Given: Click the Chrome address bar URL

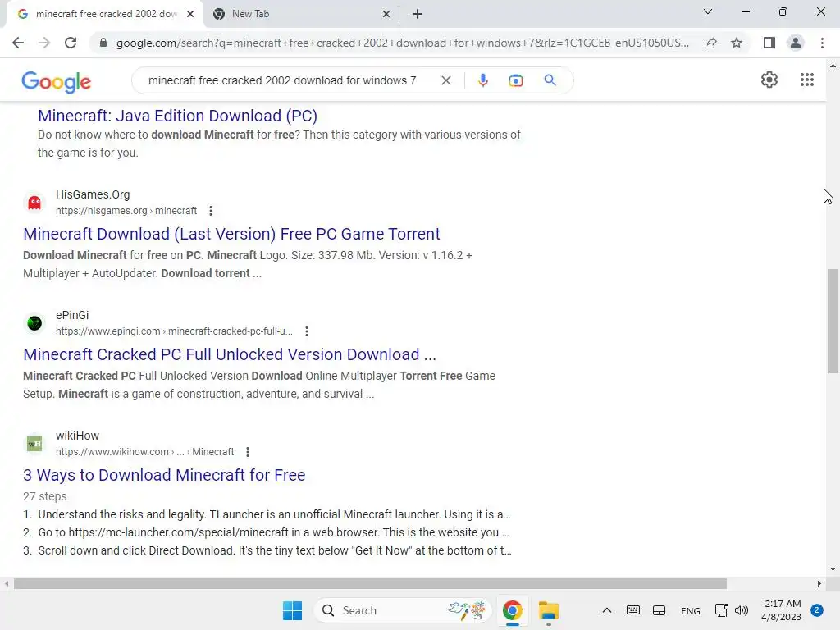Looking at the screenshot, I should coord(402,43).
